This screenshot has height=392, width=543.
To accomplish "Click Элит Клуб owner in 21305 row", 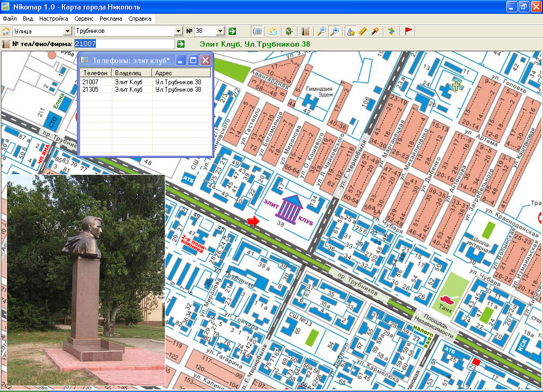I will point(128,90).
